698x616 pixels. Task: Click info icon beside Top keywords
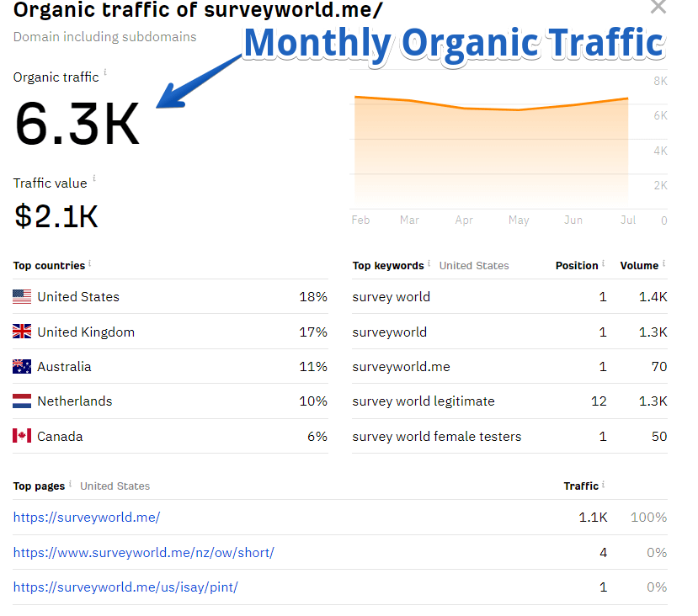429,263
